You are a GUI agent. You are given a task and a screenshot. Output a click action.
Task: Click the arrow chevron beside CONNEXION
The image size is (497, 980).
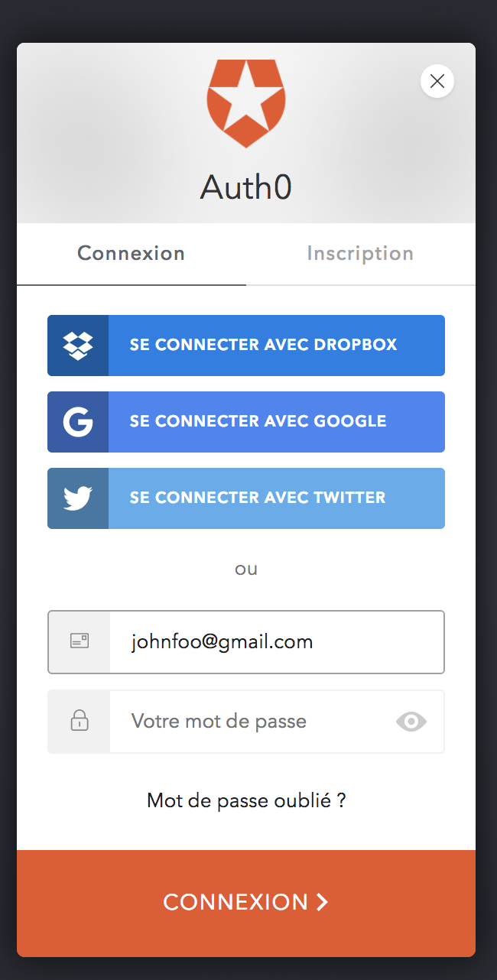(322, 902)
